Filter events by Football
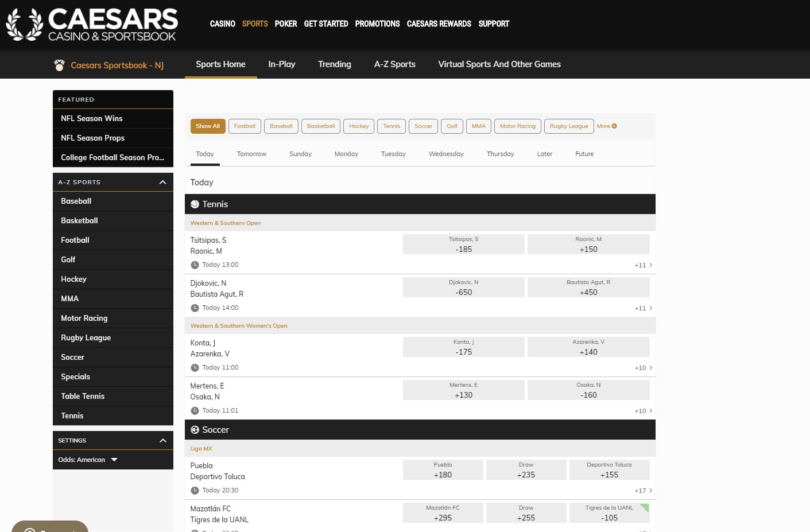The height and width of the screenshot is (532, 810). tap(245, 126)
